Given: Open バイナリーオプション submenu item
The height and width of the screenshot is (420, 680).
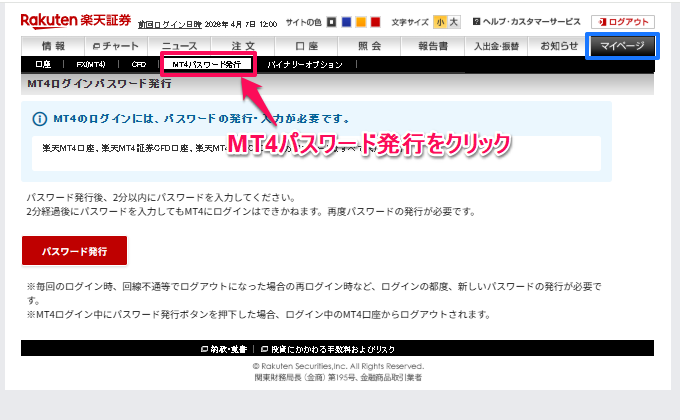Looking at the screenshot, I should point(304,64).
